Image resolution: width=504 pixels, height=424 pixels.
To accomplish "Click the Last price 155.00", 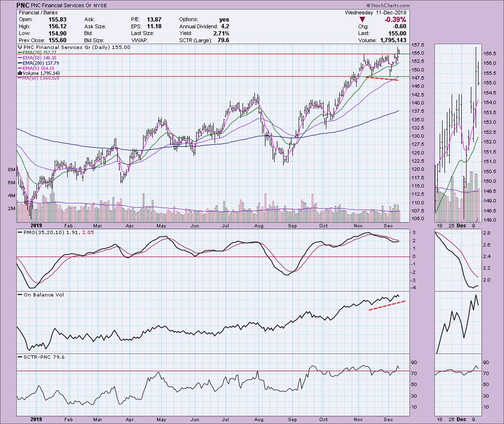I will tap(397, 34).
